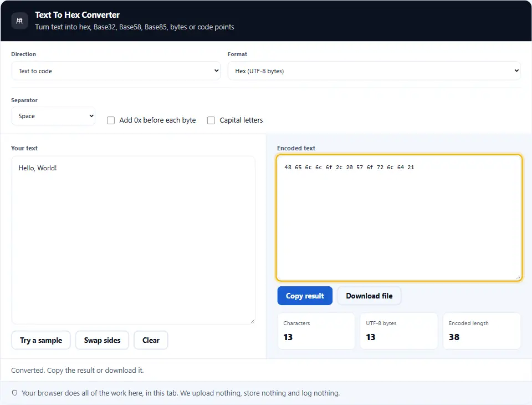The width and height of the screenshot is (532, 405).
Task: Expand the Separator dropdown
Action: pos(53,116)
